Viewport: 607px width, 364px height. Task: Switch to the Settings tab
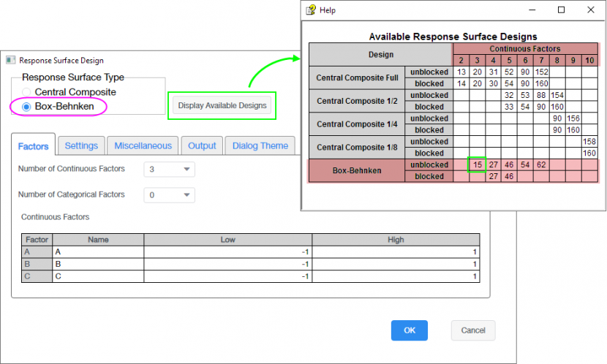(x=81, y=145)
